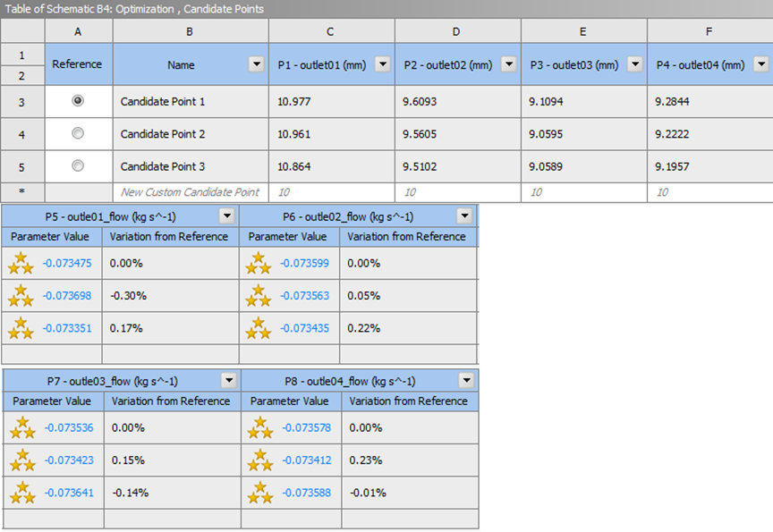The width and height of the screenshot is (773, 532).
Task: Select row 4 header
Action: [22, 134]
